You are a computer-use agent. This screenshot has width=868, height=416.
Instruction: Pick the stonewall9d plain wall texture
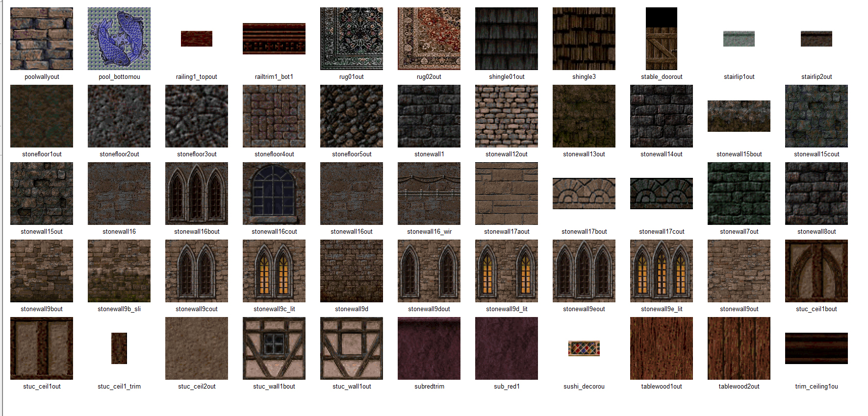coord(352,271)
